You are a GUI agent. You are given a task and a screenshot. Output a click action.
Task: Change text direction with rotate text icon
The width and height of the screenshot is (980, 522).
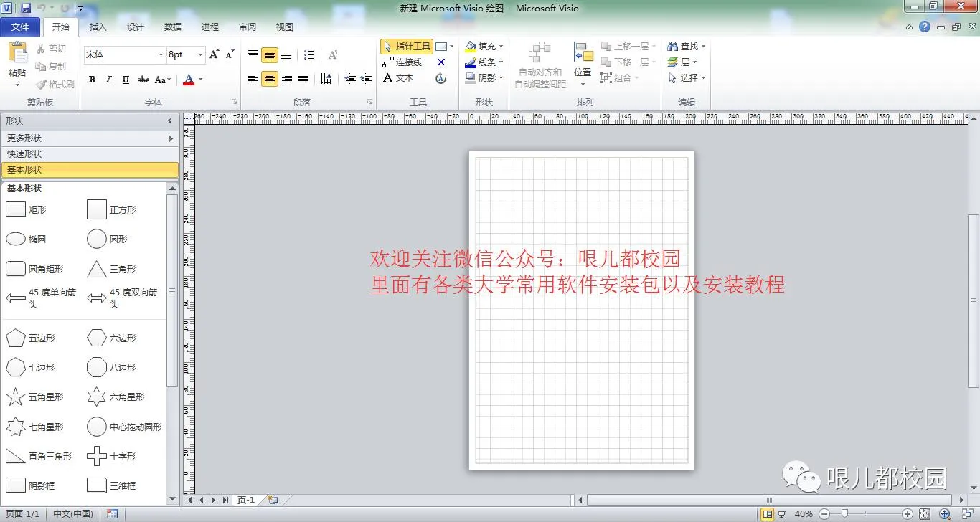click(x=326, y=79)
